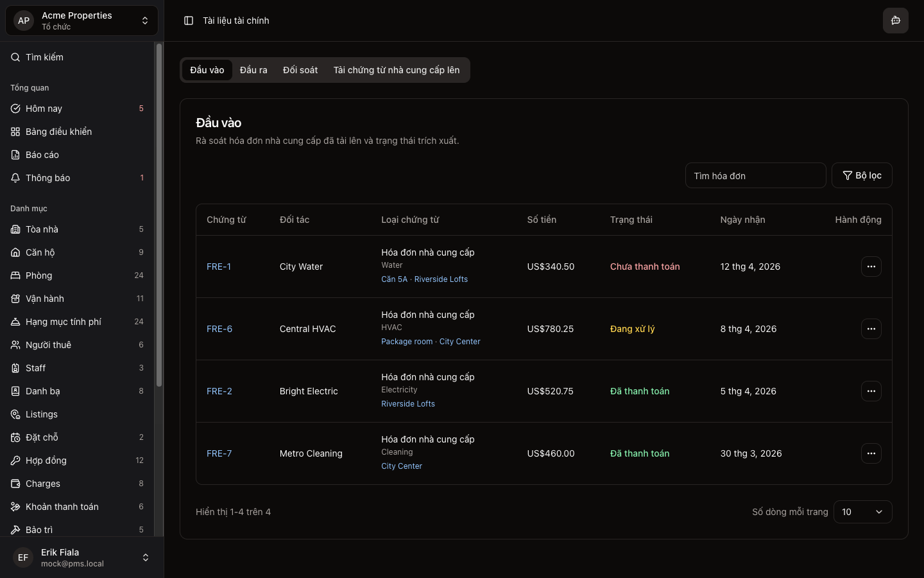Select the Bảo trì wrench icon
The height and width of the screenshot is (578, 924).
tap(15, 530)
